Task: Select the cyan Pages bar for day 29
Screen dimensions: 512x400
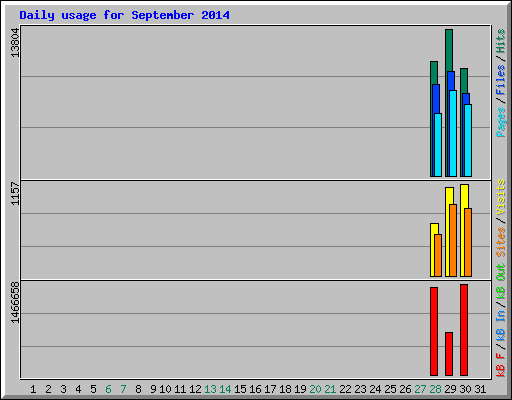Action: [x=453, y=133]
